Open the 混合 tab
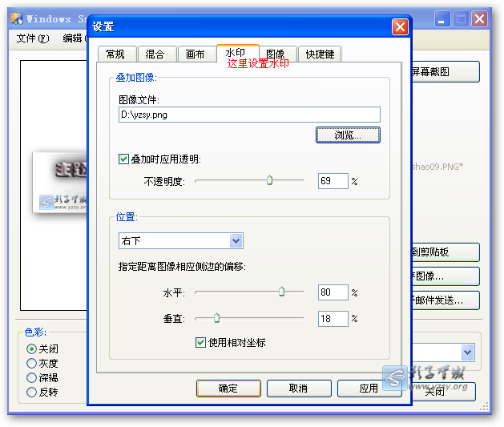 (155, 54)
